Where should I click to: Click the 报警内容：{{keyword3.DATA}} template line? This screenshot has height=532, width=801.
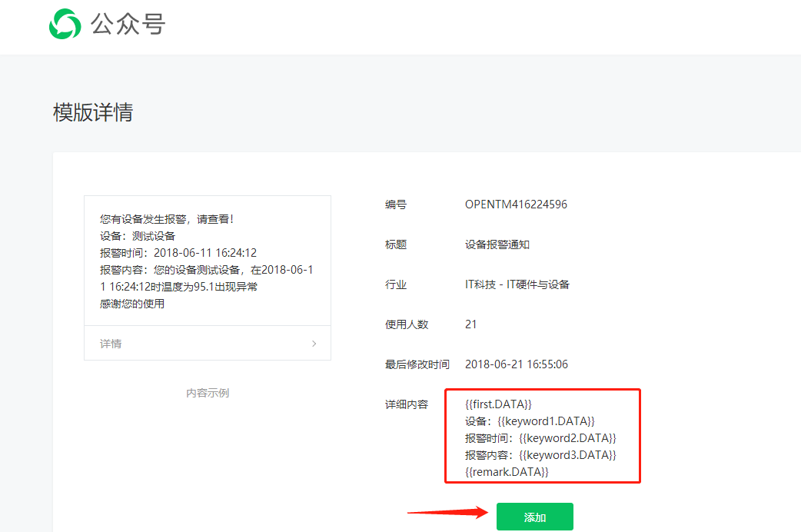pos(540,455)
